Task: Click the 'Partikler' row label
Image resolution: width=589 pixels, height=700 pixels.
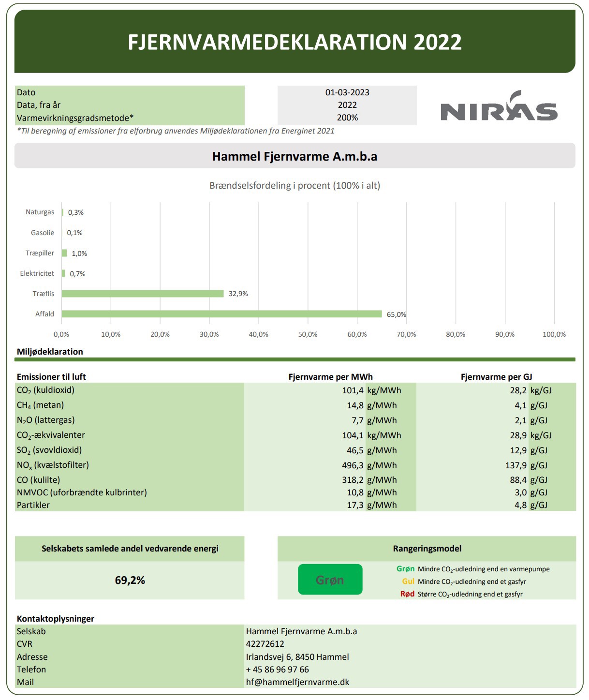Action: (33, 505)
